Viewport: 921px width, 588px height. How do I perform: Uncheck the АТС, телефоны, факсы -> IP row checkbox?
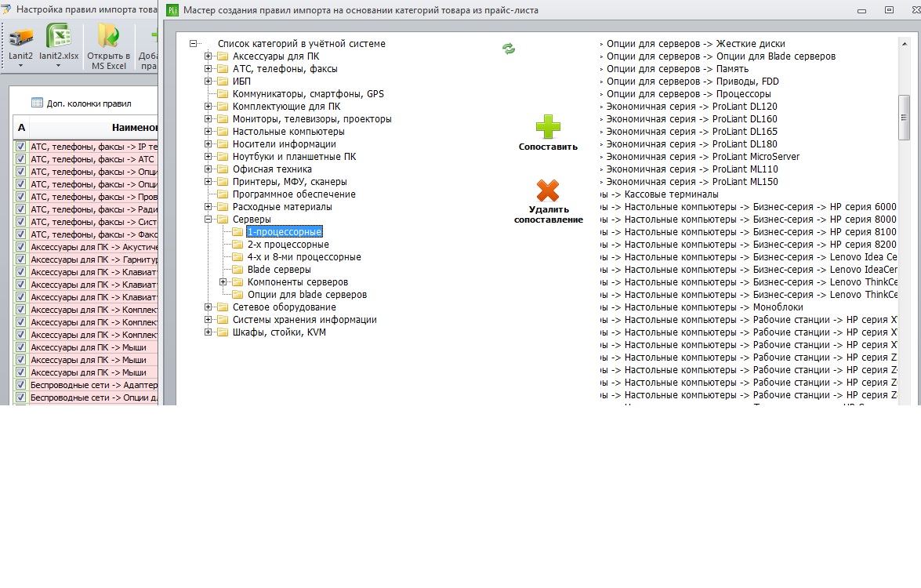point(21,147)
